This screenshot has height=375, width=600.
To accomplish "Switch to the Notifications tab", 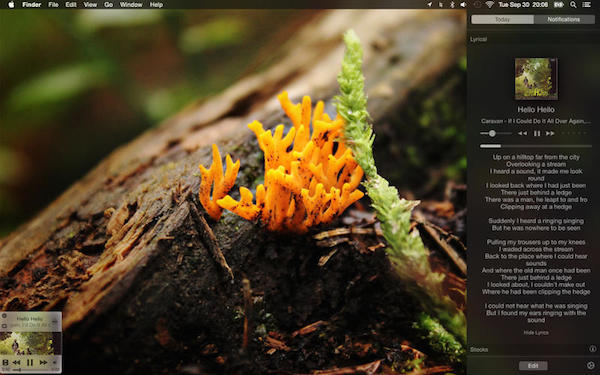I will 564,20.
